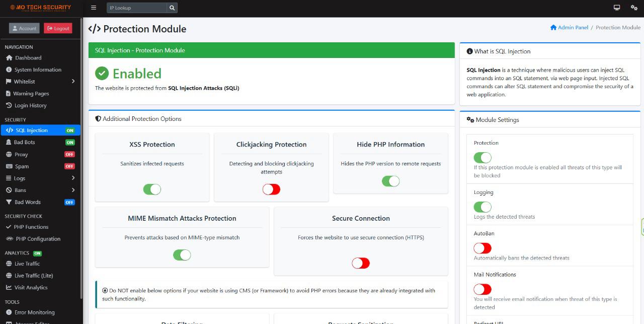Image resolution: width=644 pixels, height=324 pixels.
Task: Click the Spam keyboard icon
Action: 9,166
